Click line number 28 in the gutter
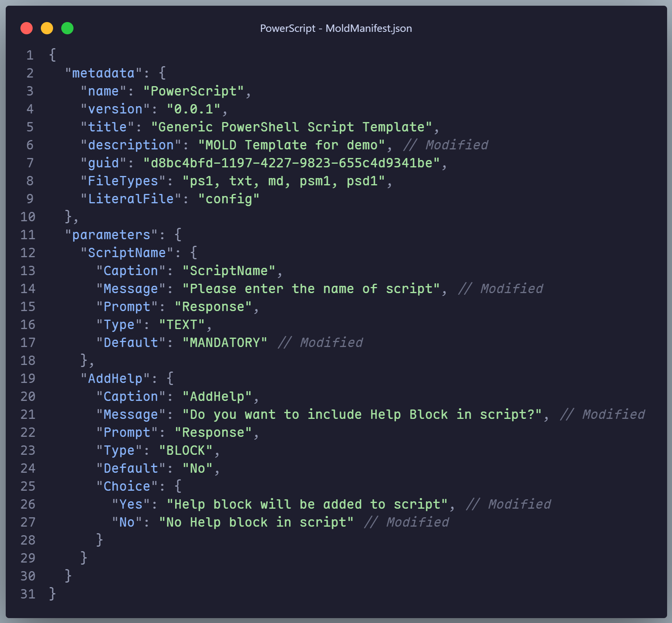The image size is (672, 623). click(x=28, y=540)
